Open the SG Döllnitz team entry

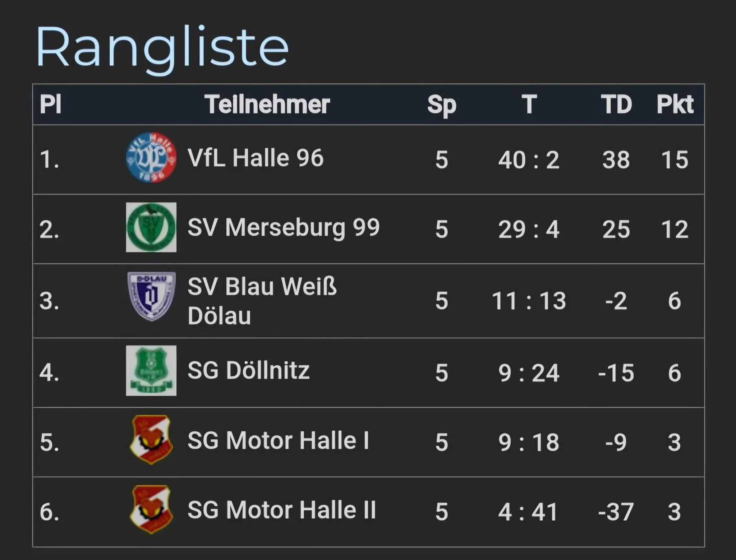tap(248, 371)
